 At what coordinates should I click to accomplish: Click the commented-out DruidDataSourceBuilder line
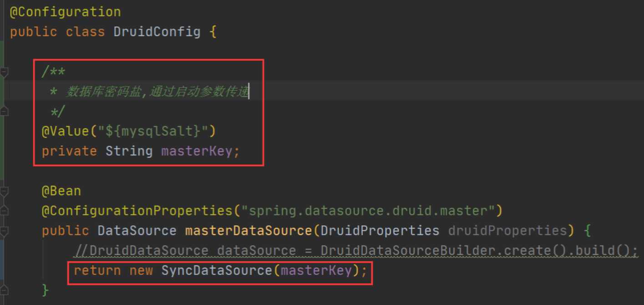pos(355,251)
